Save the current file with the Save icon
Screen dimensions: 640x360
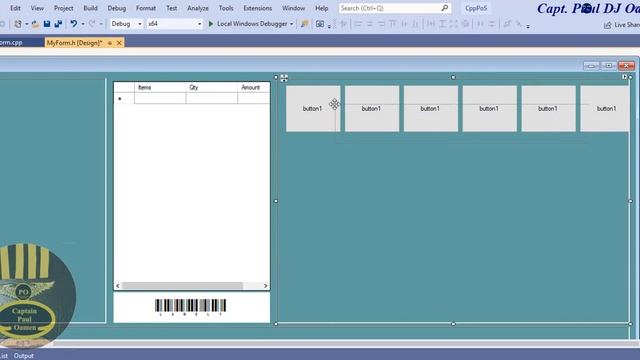point(47,24)
